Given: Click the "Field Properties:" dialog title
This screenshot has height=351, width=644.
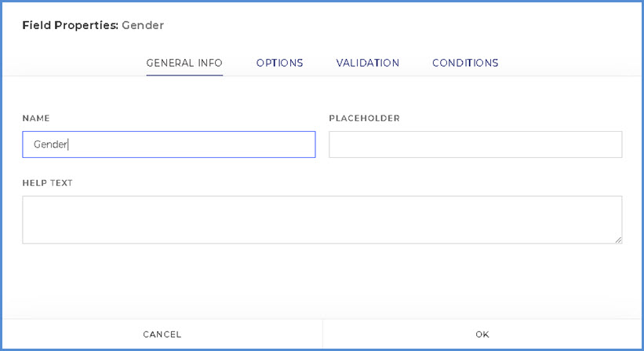Looking at the screenshot, I should tap(70, 25).
